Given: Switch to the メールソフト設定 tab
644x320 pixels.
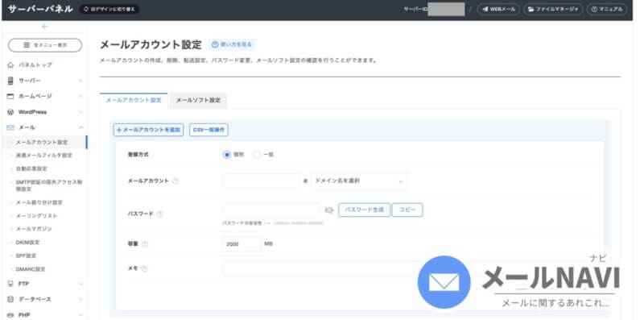Looking at the screenshot, I should tap(198, 101).
